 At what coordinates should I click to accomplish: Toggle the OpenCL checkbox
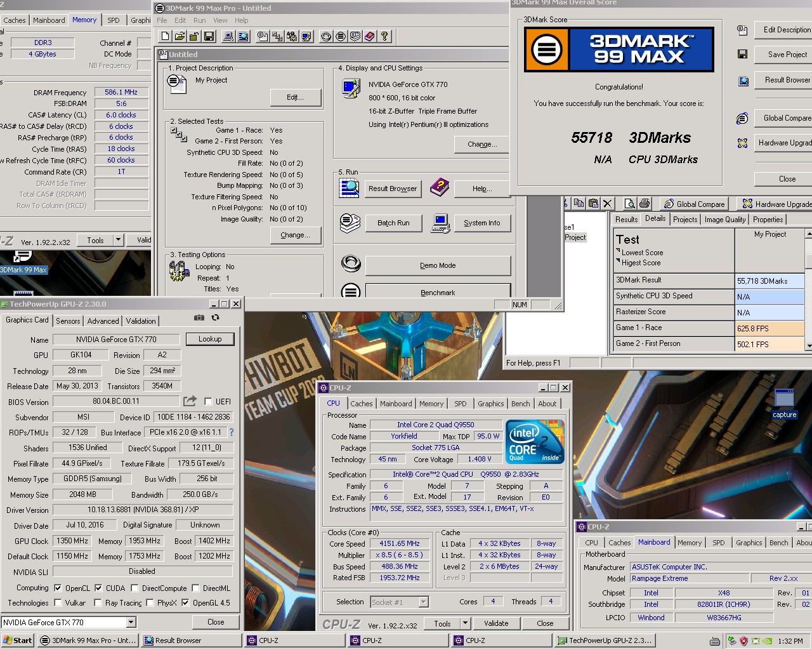(x=58, y=588)
